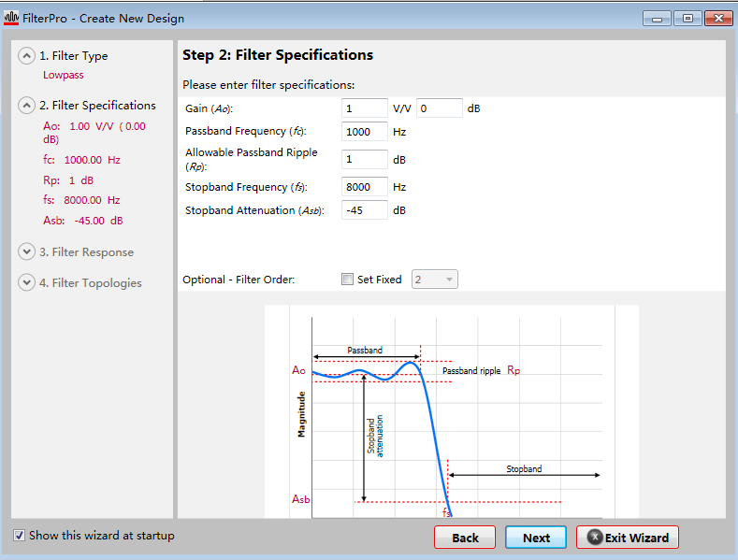
Task: Click the Stopband Attenuation input field
Action: tap(364, 209)
